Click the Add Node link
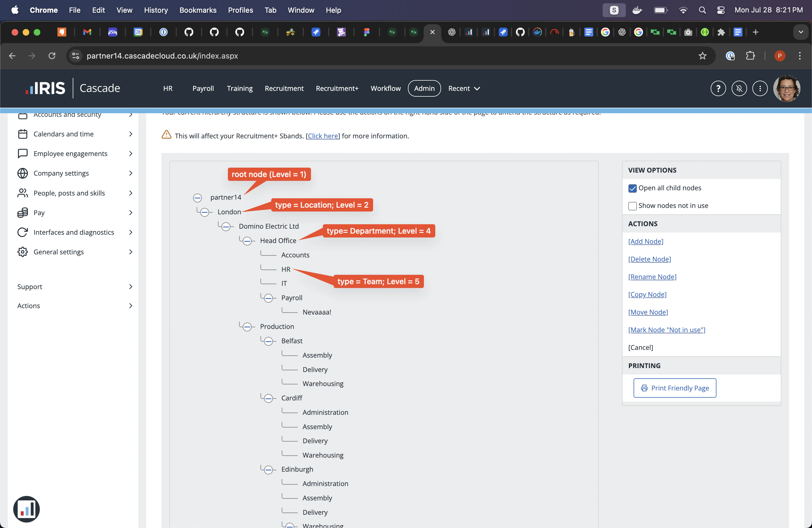 [645, 241]
